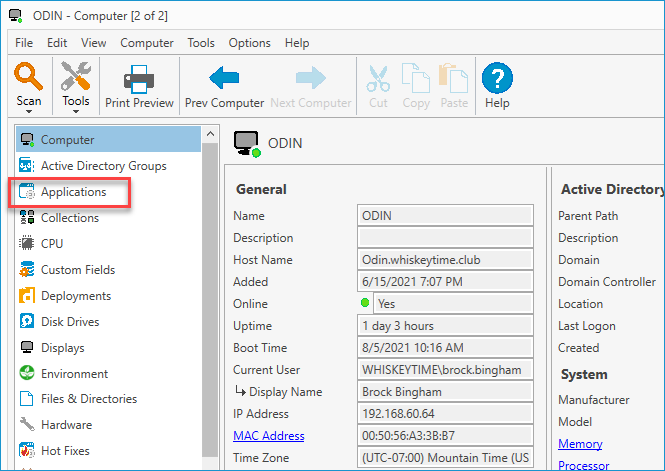Open the Options menu

tap(249, 43)
